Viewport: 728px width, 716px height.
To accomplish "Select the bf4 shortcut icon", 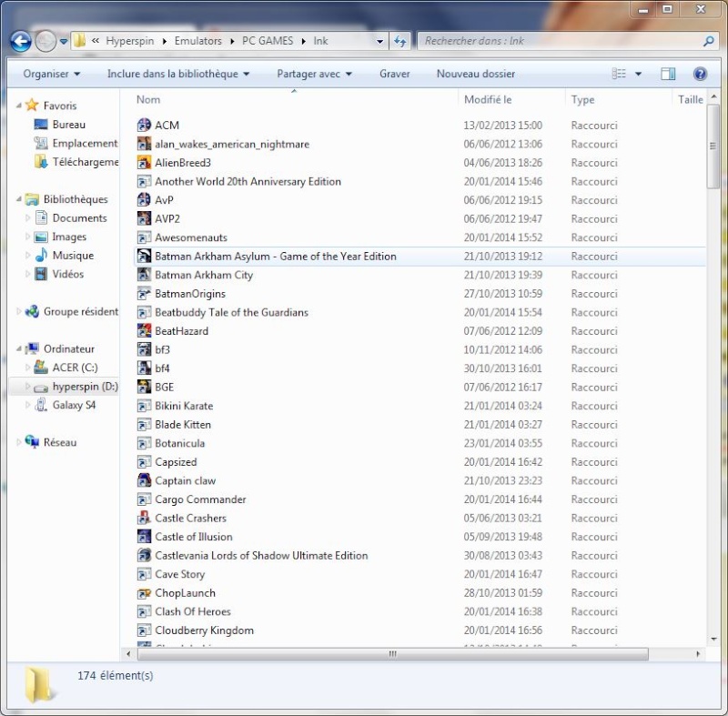I will [x=144, y=368].
